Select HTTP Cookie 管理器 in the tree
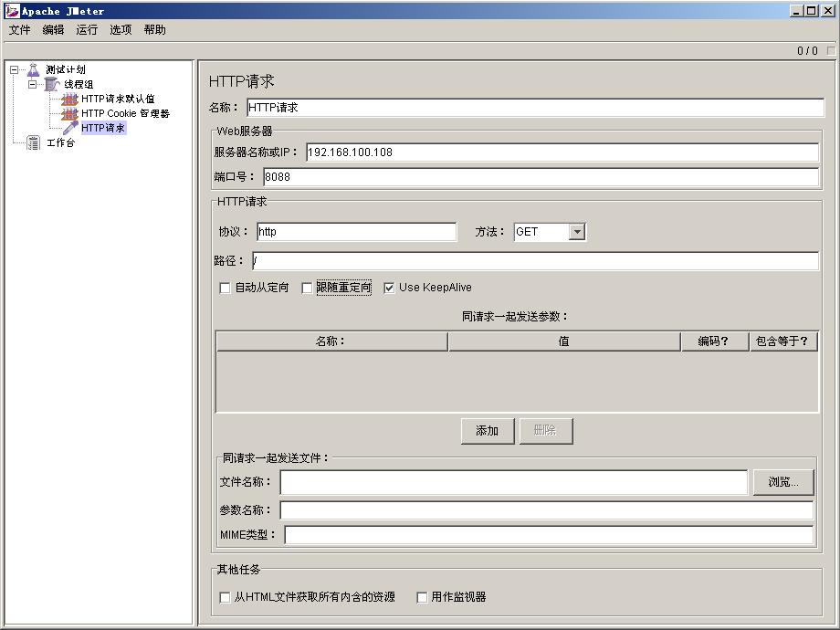 click(125, 113)
